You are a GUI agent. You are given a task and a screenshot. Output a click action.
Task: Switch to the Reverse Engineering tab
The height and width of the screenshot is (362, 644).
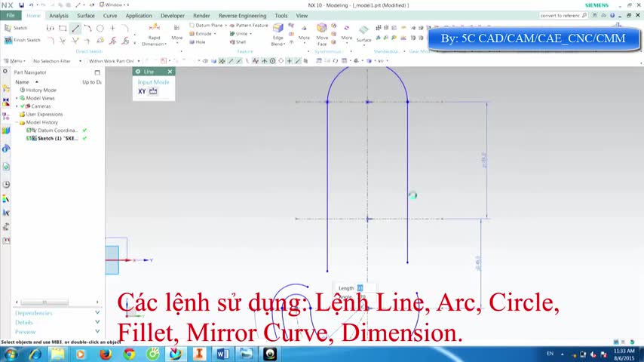242,16
